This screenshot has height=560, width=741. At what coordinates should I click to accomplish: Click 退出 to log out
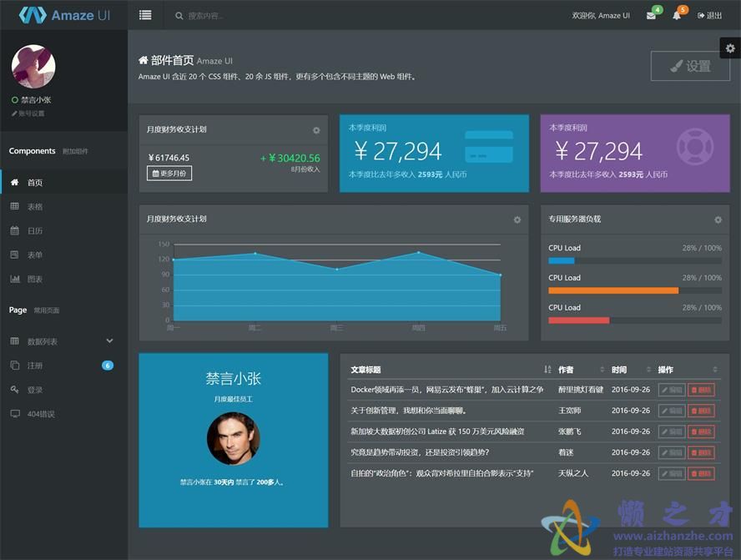pos(709,16)
